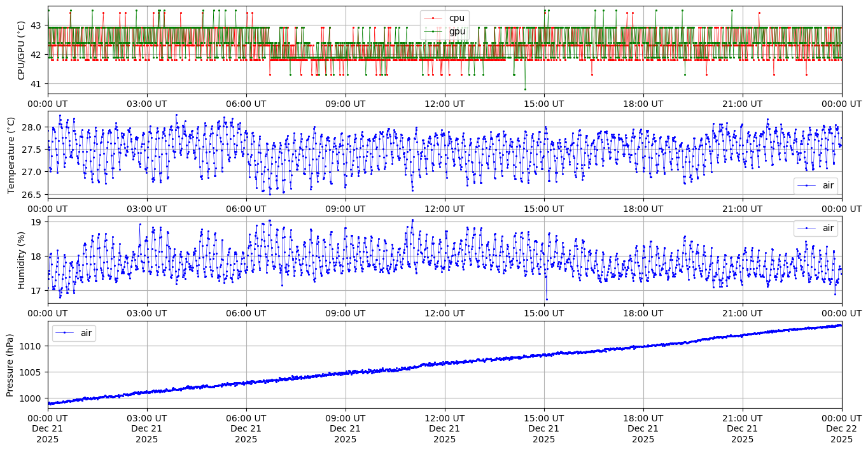Click the 18:00 UT Dec 21 bottom-axis tick label
The width and height of the screenshot is (868, 450).
pyautogui.click(x=643, y=429)
